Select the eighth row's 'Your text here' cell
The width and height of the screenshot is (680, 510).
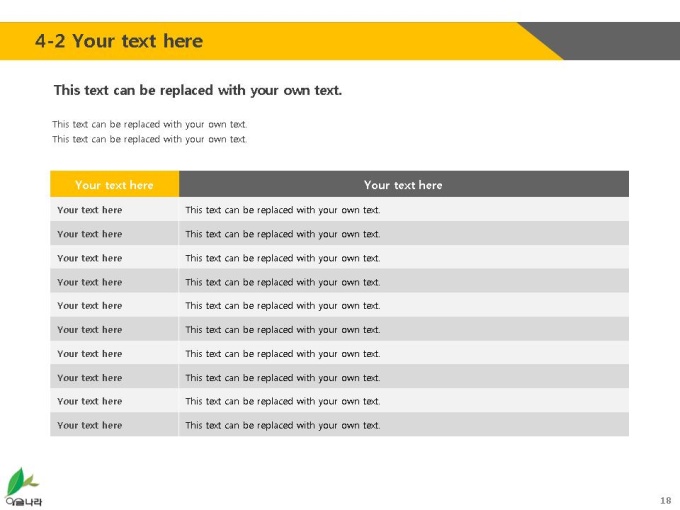click(x=114, y=377)
